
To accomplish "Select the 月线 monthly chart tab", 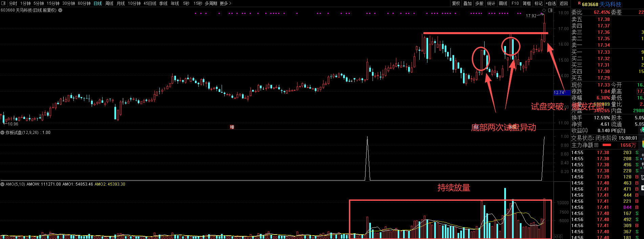I will [x=121, y=3].
